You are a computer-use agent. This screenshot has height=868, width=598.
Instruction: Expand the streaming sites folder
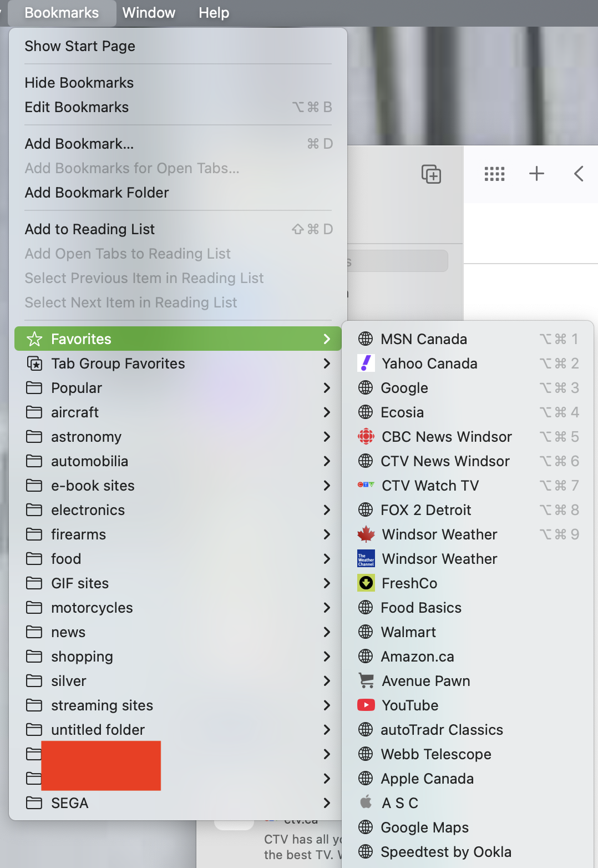(178, 705)
